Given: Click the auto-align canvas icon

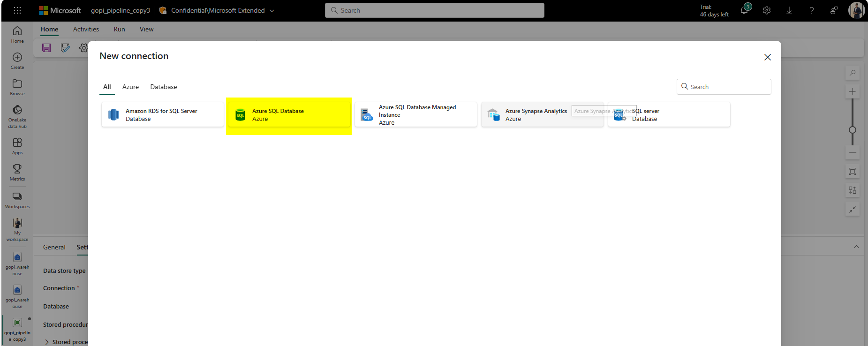Looking at the screenshot, I should pos(853,190).
